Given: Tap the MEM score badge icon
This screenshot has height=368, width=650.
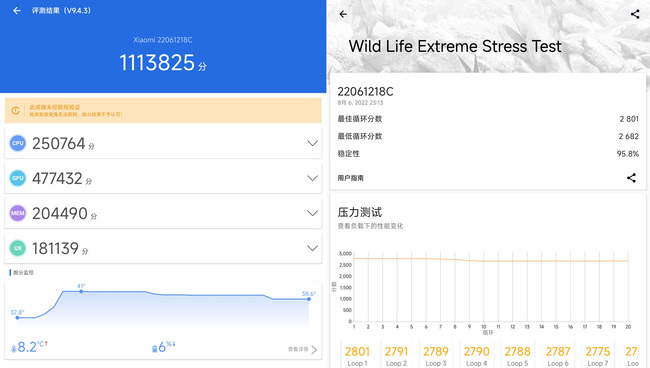Looking at the screenshot, I should click(x=18, y=213).
